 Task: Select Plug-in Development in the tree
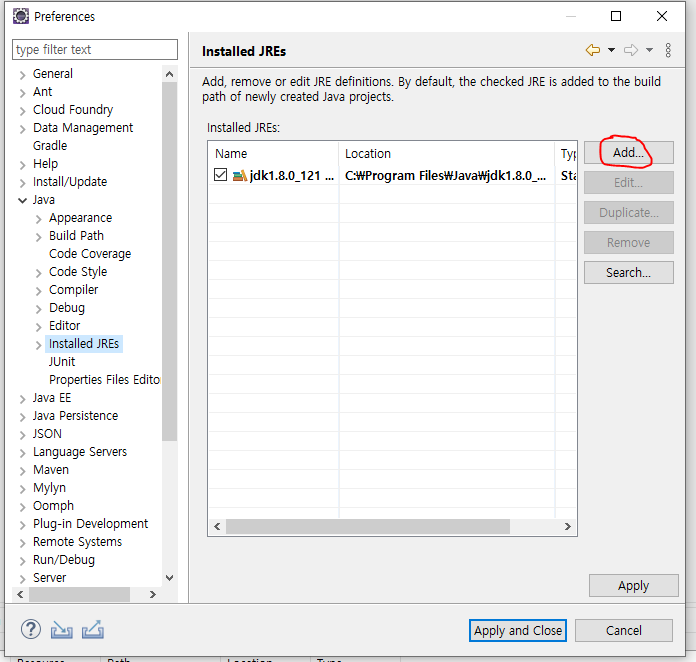click(90, 523)
